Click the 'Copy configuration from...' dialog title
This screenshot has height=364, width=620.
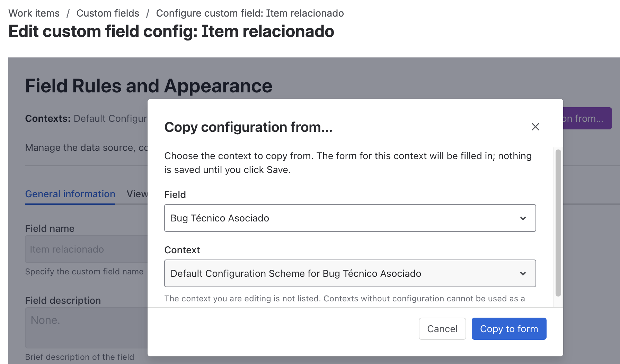(x=248, y=127)
